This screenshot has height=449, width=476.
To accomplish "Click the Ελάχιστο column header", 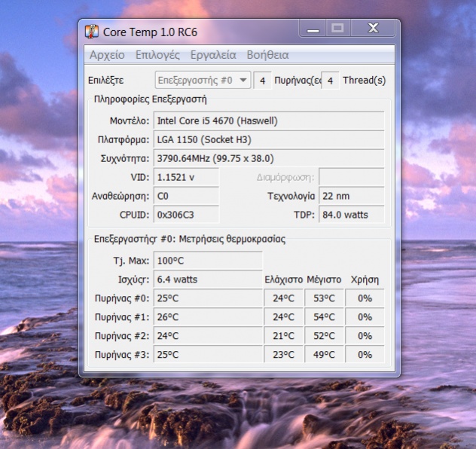I will click(x=283, y=279).
